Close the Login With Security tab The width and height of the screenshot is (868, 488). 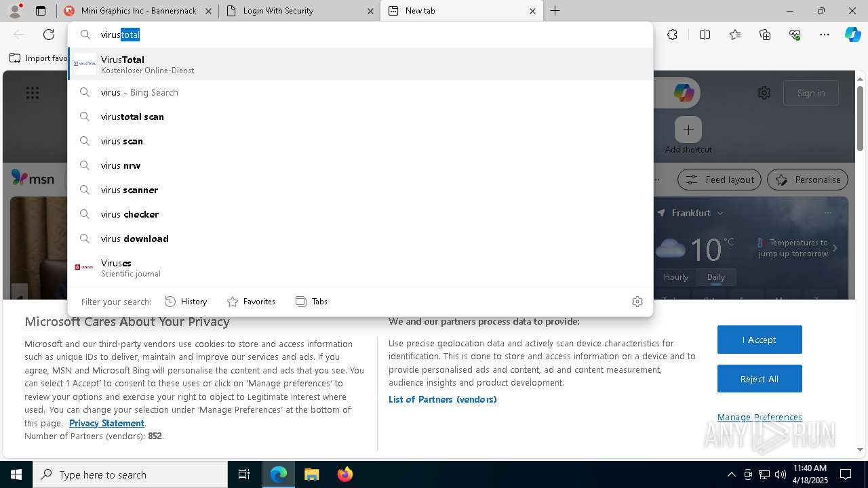click(370, 11)
